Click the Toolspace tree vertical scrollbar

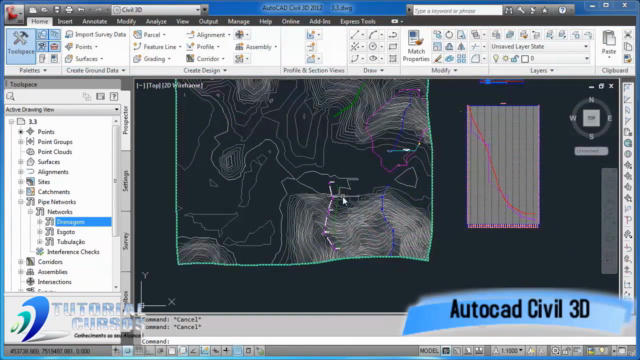pos(116,204)
